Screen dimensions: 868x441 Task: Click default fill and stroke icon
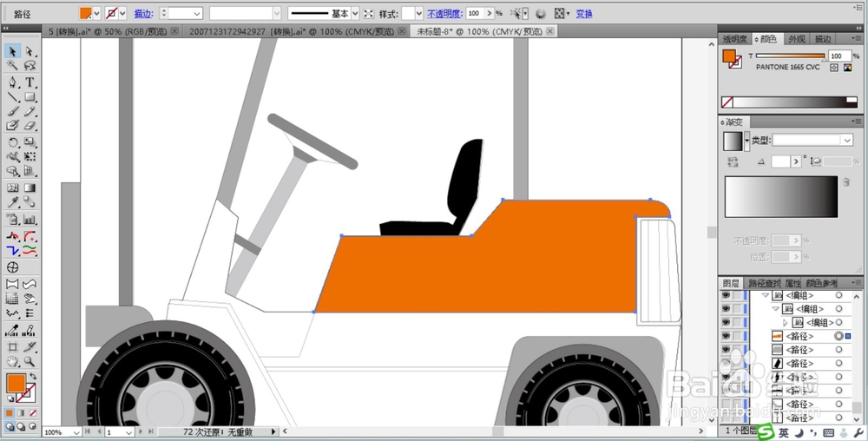pyautogui.click(x=10, y=398)
